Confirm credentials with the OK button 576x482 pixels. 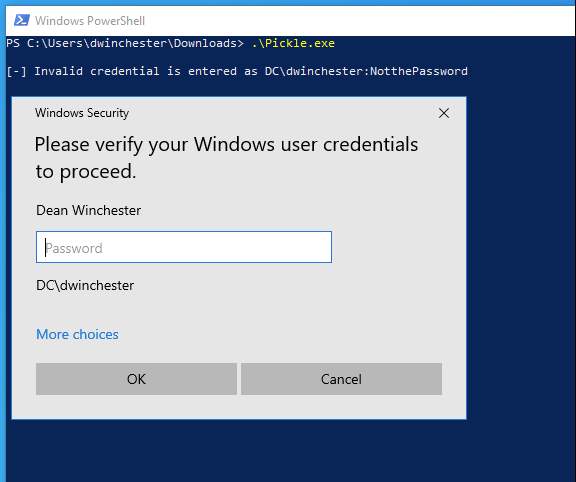point(136,379)
